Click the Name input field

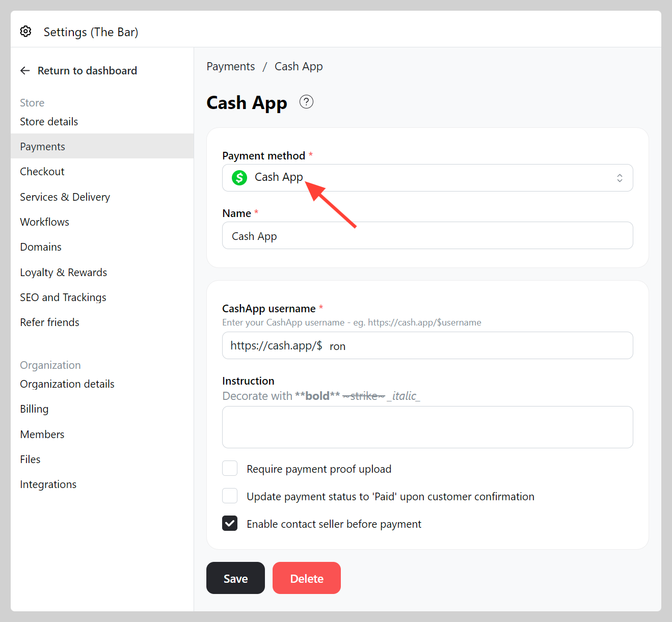click(427, 235)
